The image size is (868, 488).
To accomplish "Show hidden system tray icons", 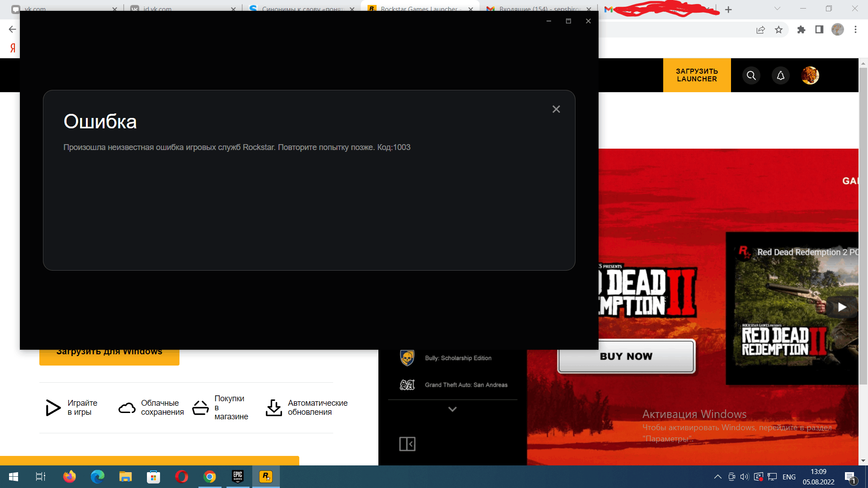I will click(x=717, y=477).
